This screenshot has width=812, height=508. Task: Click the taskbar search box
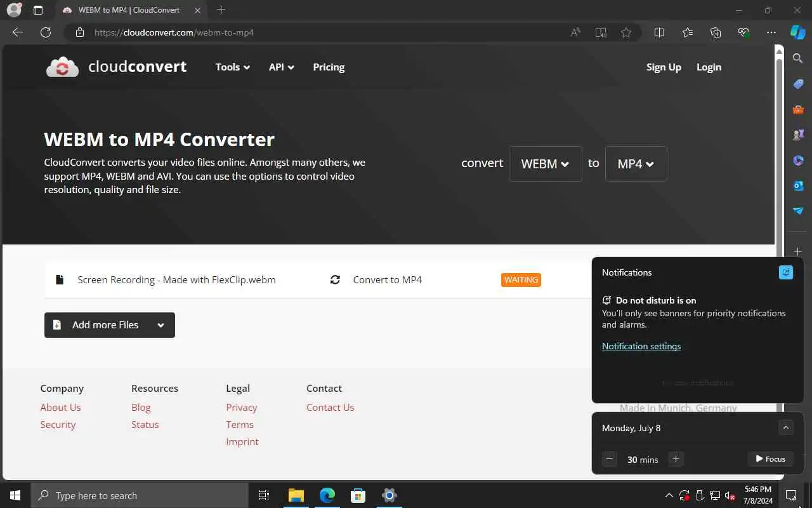[139, 495]
